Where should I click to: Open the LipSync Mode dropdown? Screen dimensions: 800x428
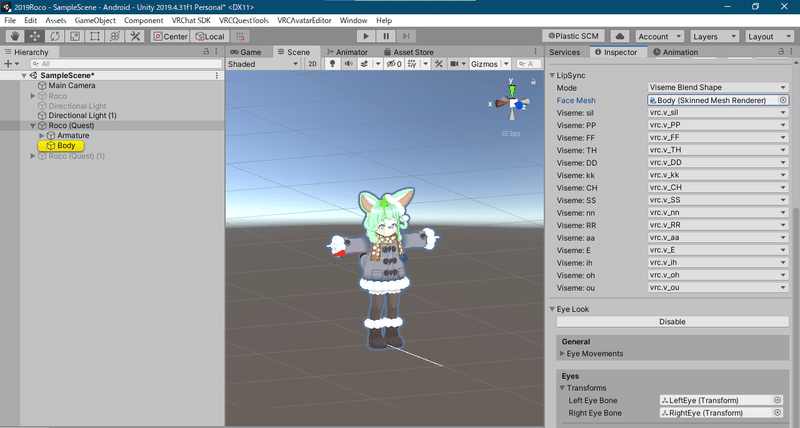pyautogui.click(x=718, y=87)
